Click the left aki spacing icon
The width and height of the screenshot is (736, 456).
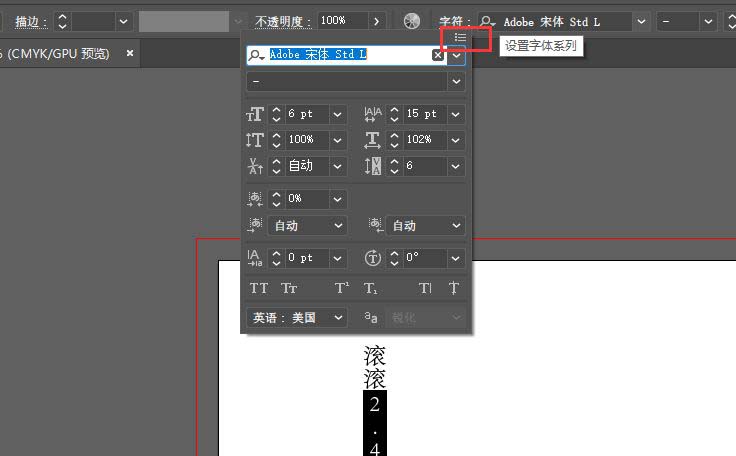tap(255, 225)
